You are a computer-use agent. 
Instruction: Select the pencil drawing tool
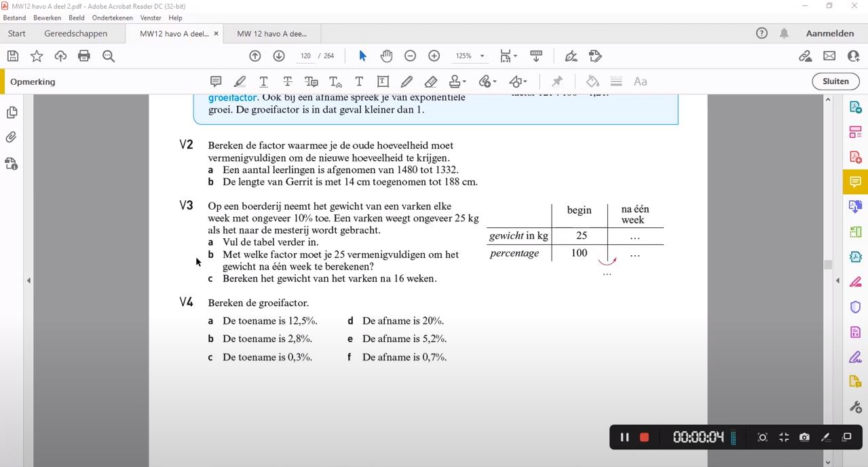point(407,81)
